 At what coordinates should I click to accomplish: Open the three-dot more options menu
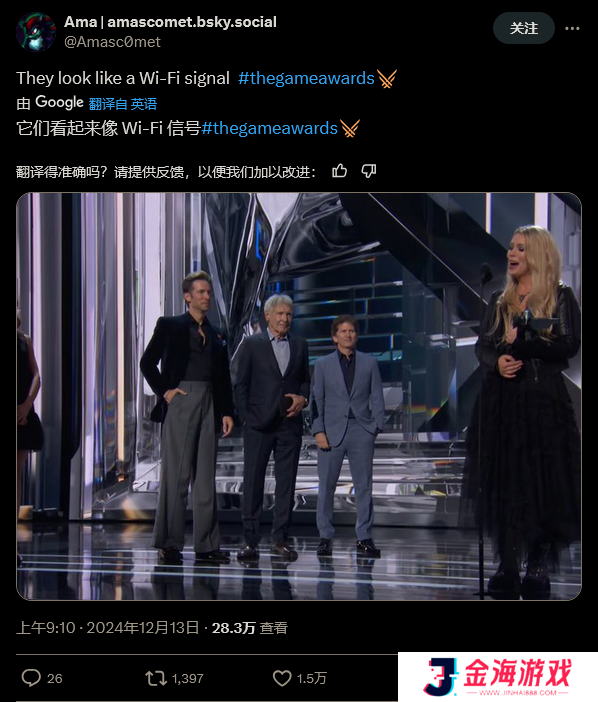point(572,28)
